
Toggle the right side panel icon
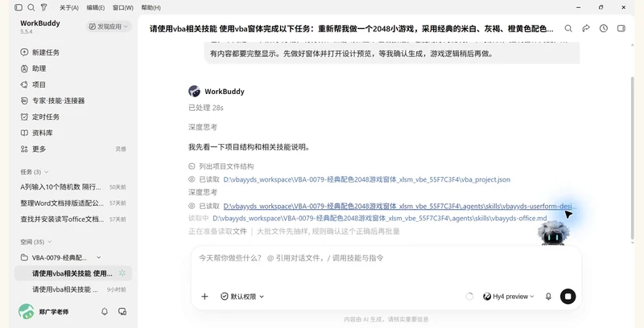point(621,28)
